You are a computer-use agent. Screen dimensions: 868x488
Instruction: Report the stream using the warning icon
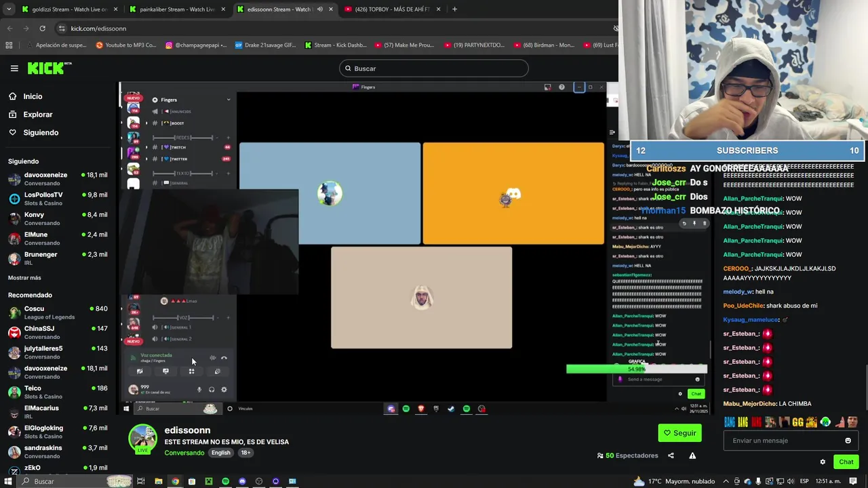click(x=692, y=455)
